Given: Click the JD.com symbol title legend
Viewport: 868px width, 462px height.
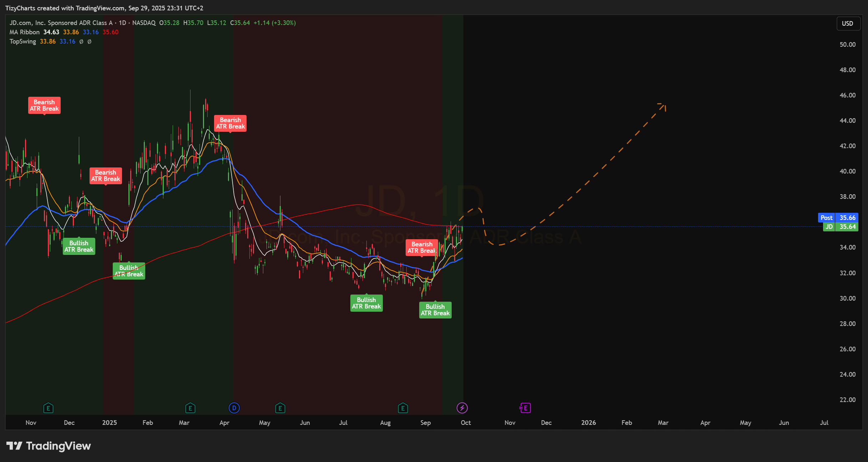Looking at the screenshot, I should (61, 23).
